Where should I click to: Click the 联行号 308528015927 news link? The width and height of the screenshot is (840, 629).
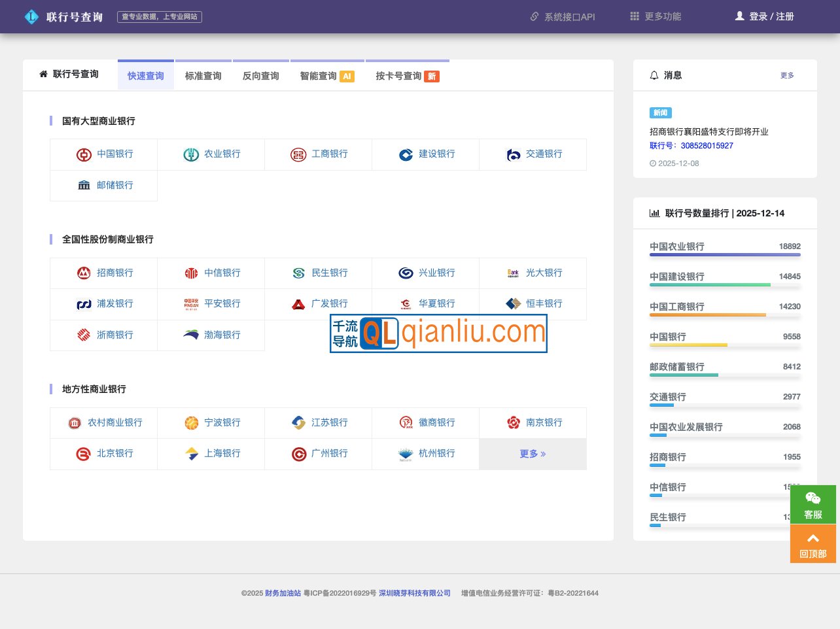pos(691,145)
